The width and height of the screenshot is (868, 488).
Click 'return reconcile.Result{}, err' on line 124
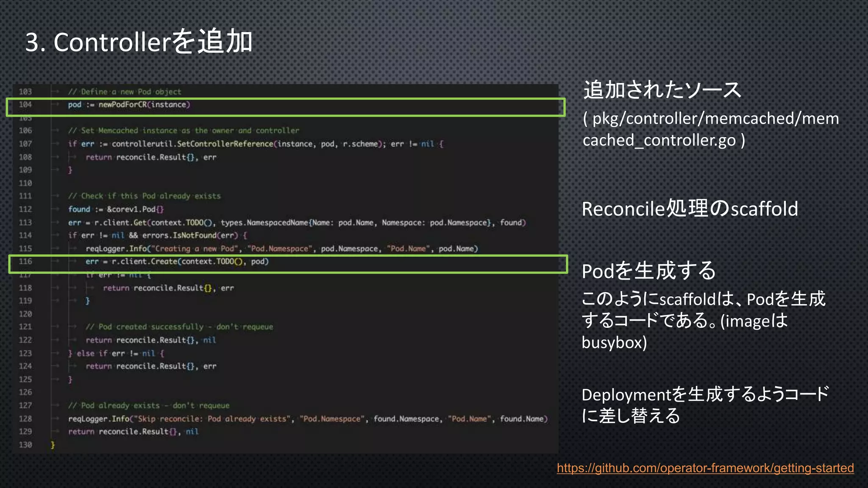pyautogui.click(x=151, y=366)
